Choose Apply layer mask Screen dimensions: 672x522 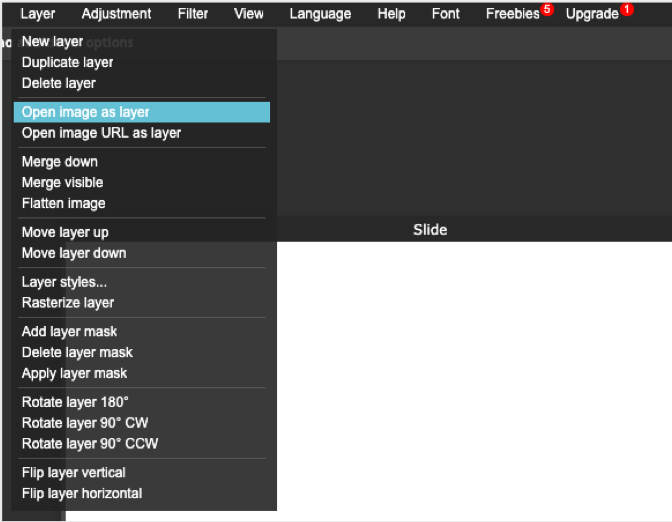[74, 373]
